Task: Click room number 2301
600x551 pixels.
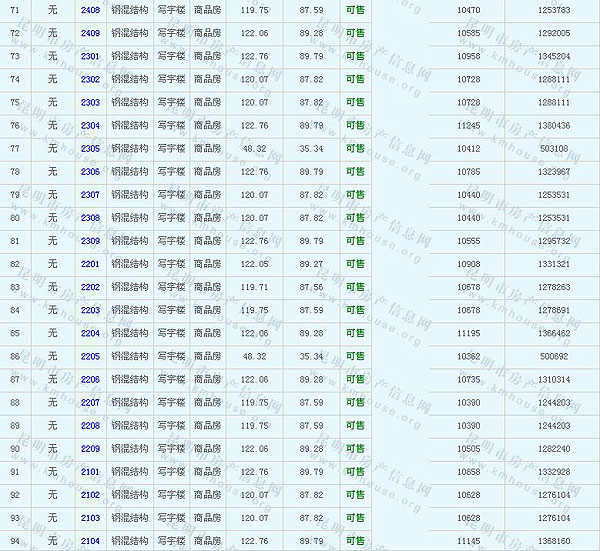Action: [90, 56]
